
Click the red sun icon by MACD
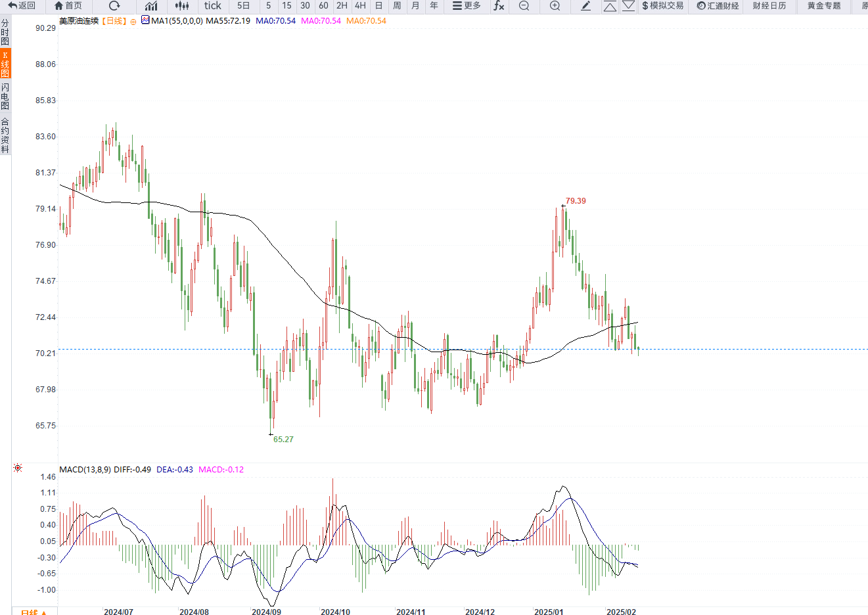pos(18,468)
